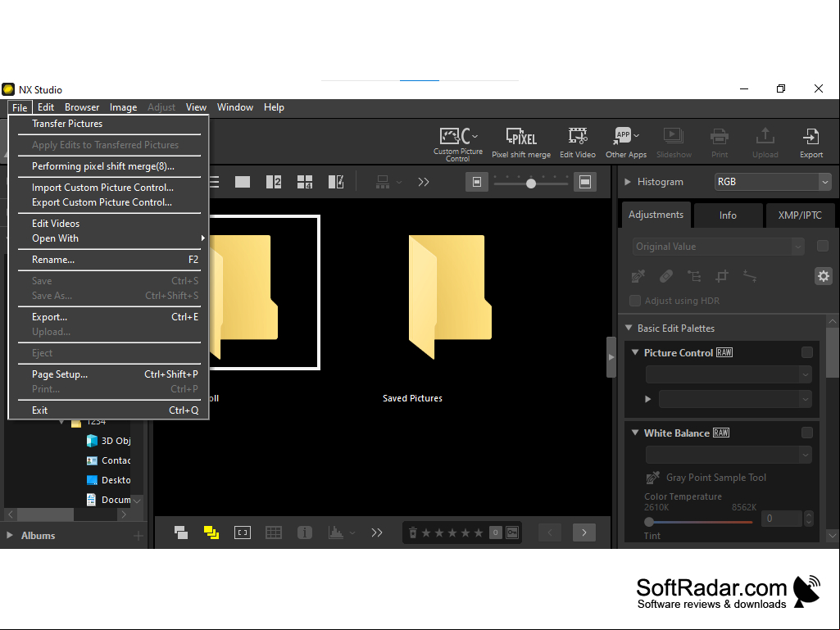This screenshot has width=840, height=630.
Task: Choose Transfer Pictures from File menu
Action: [x=109, y=124]
